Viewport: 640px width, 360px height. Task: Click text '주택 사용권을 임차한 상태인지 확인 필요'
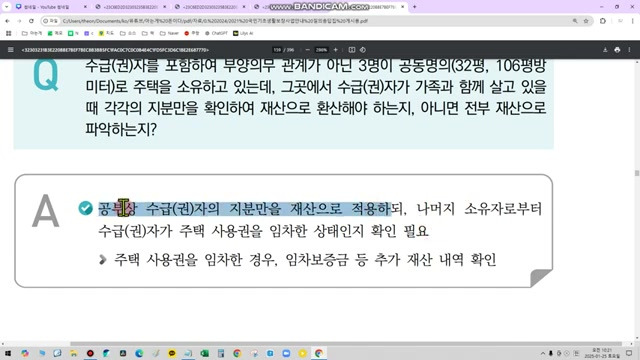point(304,231)
